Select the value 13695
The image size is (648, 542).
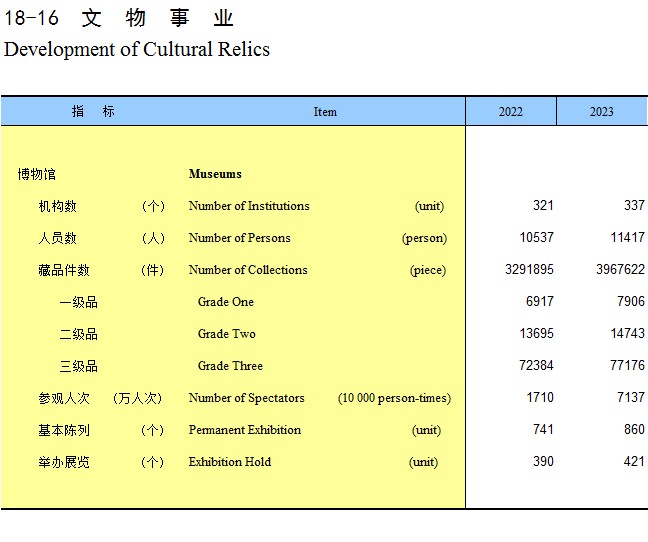coord(536,333)
